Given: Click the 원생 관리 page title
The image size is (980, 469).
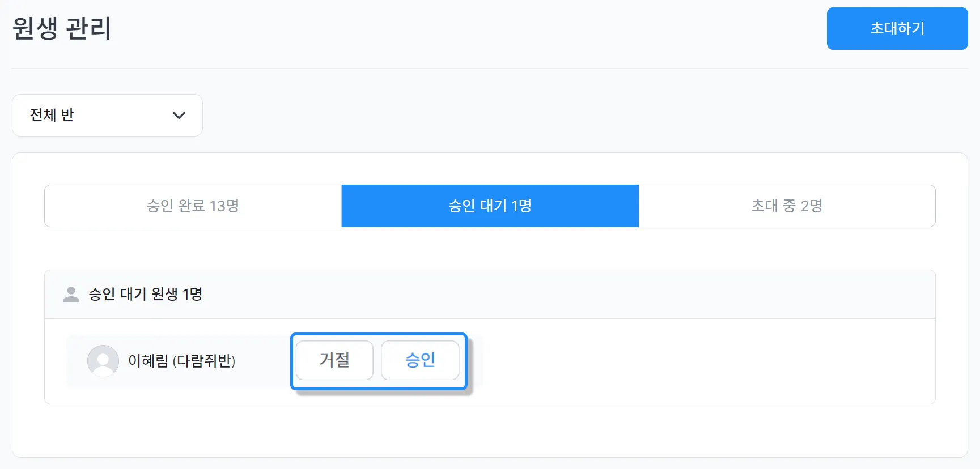Looking at the screenshot, I should [62, 28].
